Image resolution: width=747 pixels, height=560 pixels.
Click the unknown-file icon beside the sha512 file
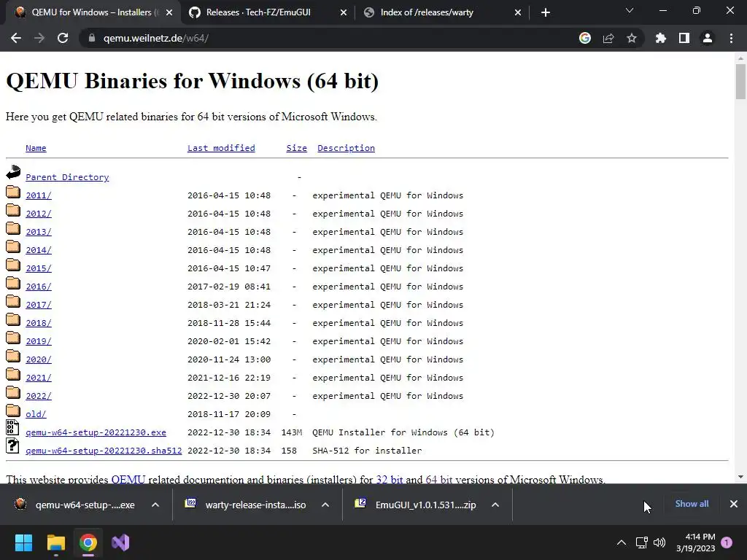12,446
